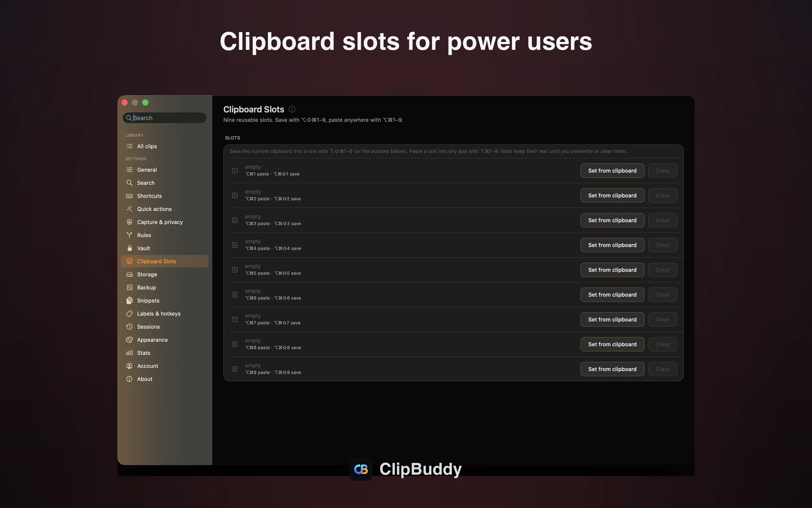Image resolution: width=812 pixels, height=508 pixels.
Task: Click the Search magnifier icon in Settings
Action: click(x=129, y=183)
